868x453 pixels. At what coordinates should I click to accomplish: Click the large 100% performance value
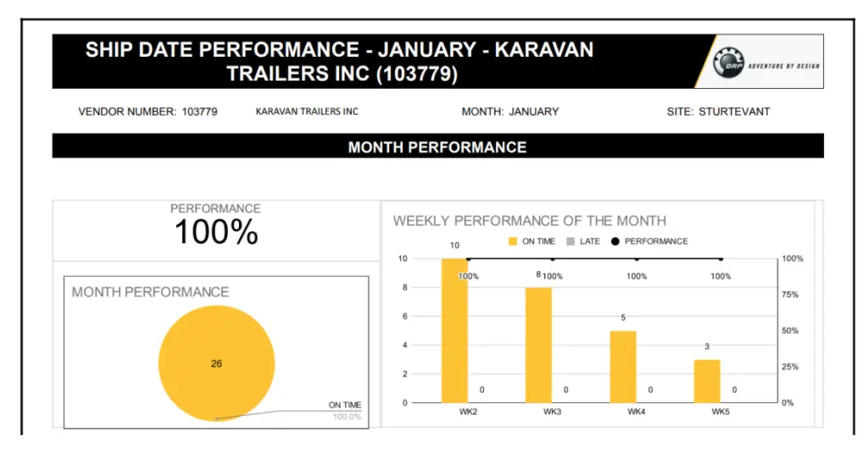[216, 232]
